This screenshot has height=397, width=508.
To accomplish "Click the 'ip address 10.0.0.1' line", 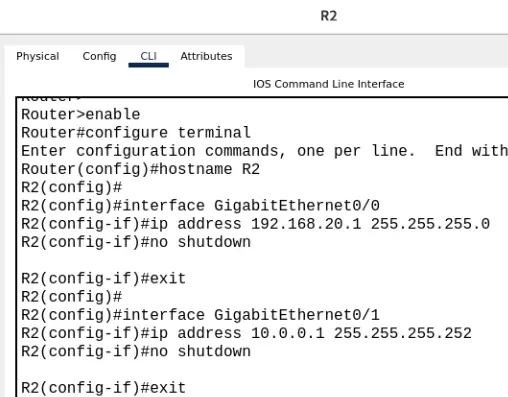I will 246,333.
